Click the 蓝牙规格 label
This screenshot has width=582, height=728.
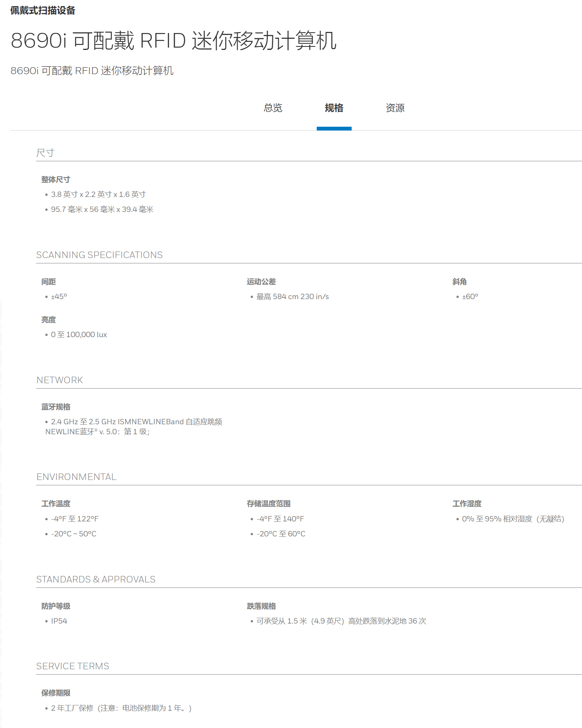56,407
